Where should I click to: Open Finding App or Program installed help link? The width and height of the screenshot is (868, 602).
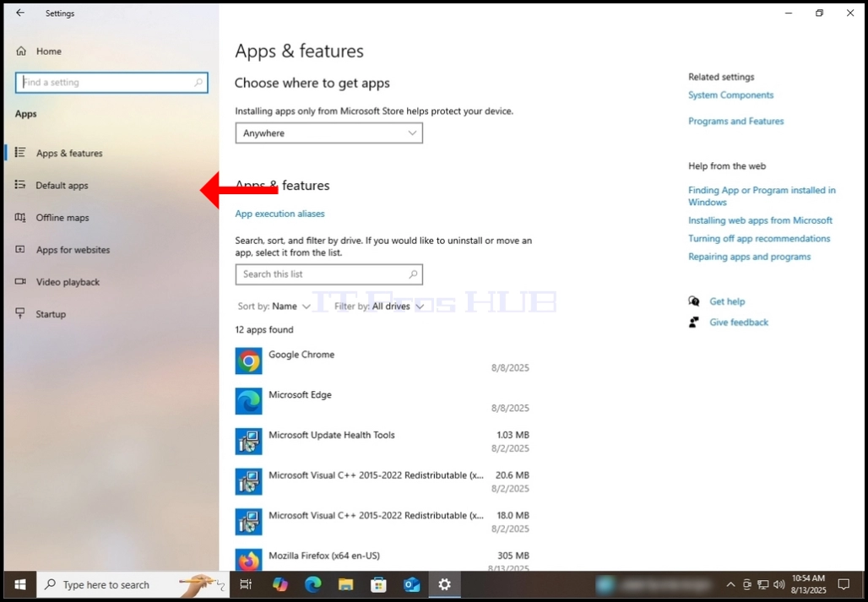point(762,196)
